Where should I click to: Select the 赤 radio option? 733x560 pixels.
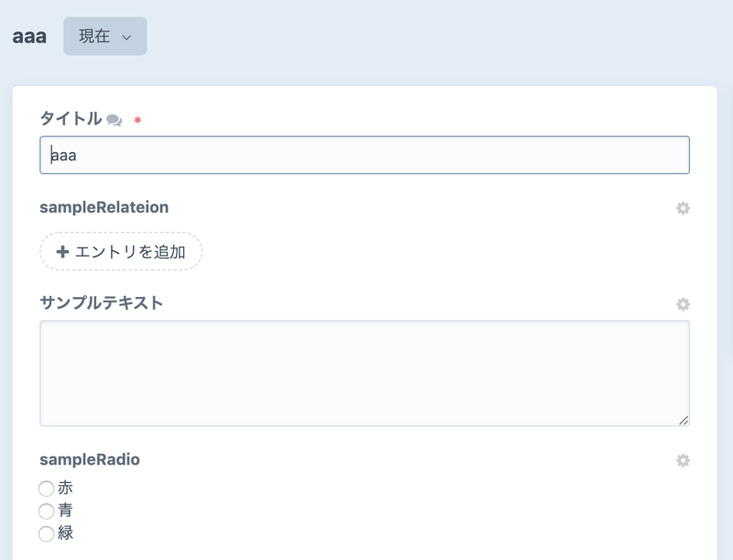[x=47, y=489]
